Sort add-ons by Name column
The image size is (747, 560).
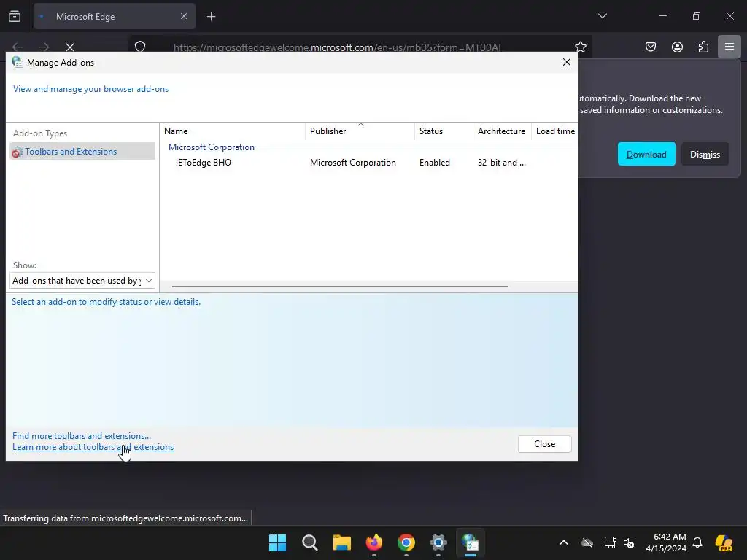pos(233,131)
